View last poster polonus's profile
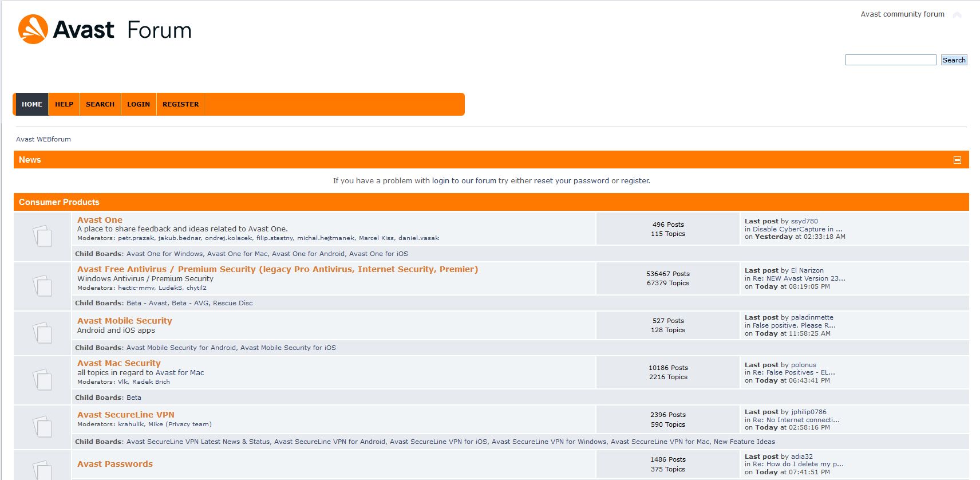The image size is (980, 480). point(804,365)
